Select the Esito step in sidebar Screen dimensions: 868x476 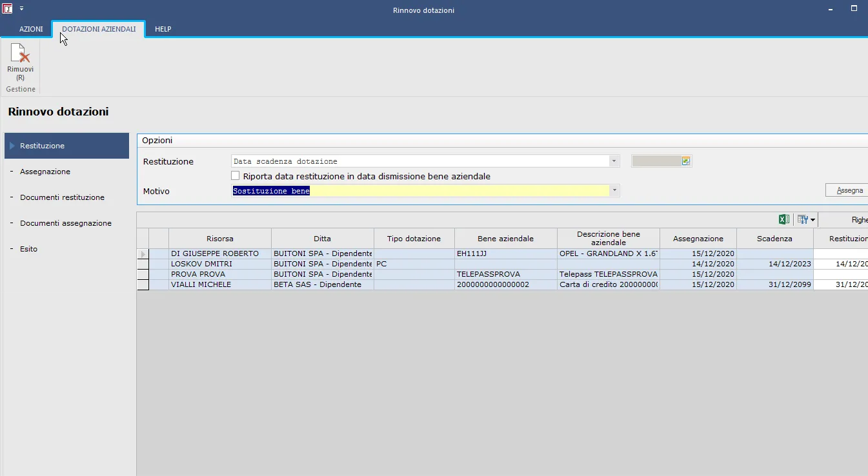pos(28,249)
